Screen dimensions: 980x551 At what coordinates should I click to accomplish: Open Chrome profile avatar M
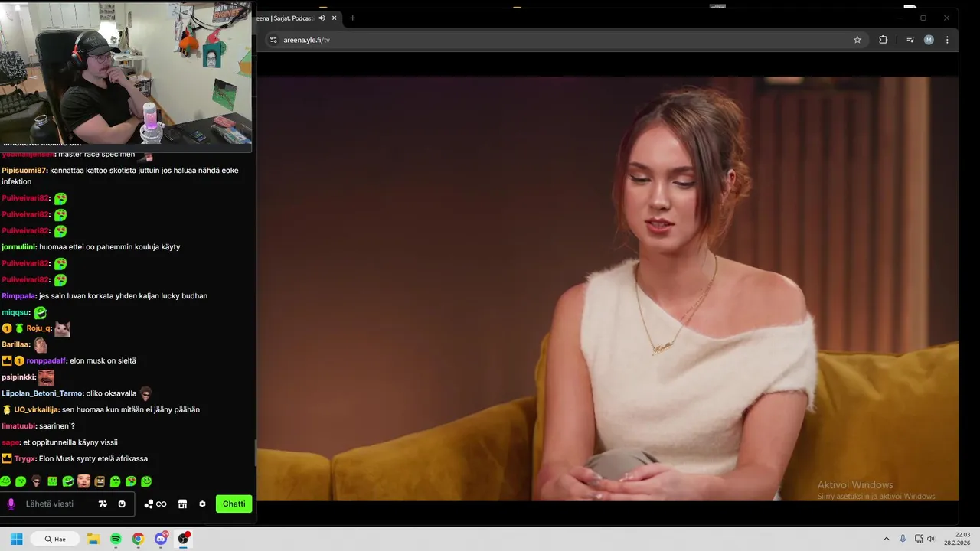tap(929, 40)
